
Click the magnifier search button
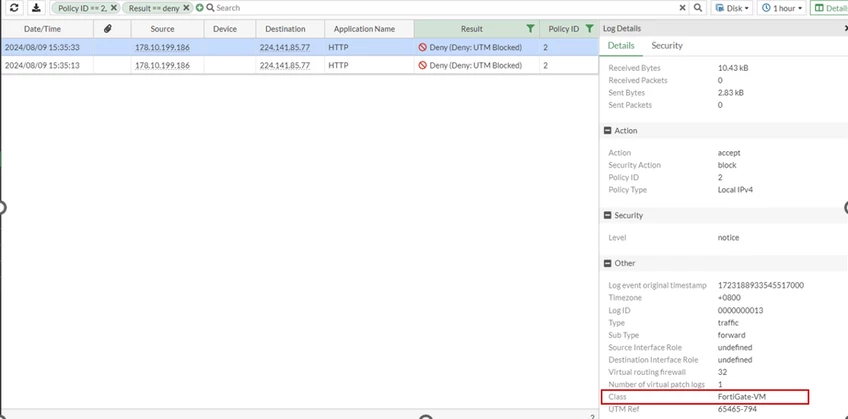(x=698, y=8)
